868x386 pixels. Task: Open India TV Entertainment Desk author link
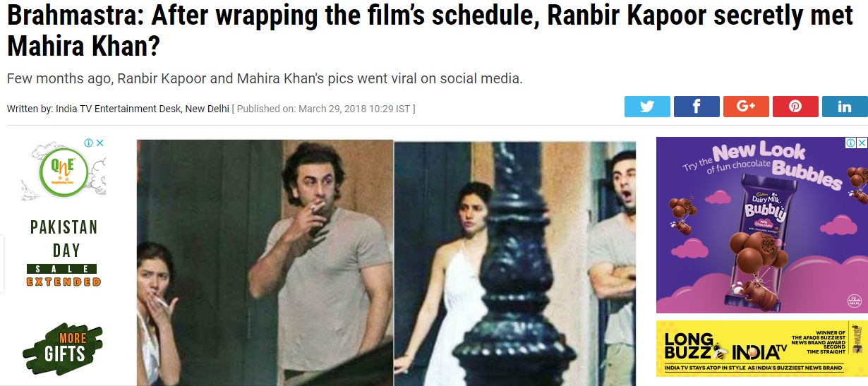point(119,109)
